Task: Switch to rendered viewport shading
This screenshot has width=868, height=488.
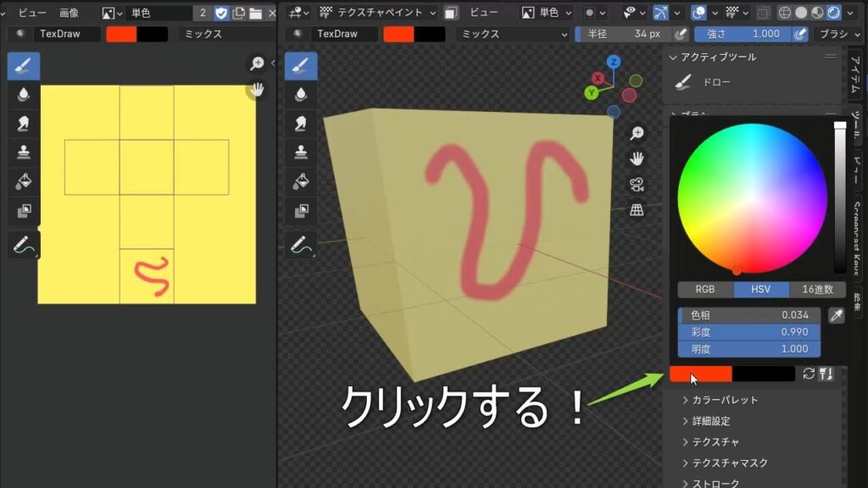Action: click(x=834, y=12)
